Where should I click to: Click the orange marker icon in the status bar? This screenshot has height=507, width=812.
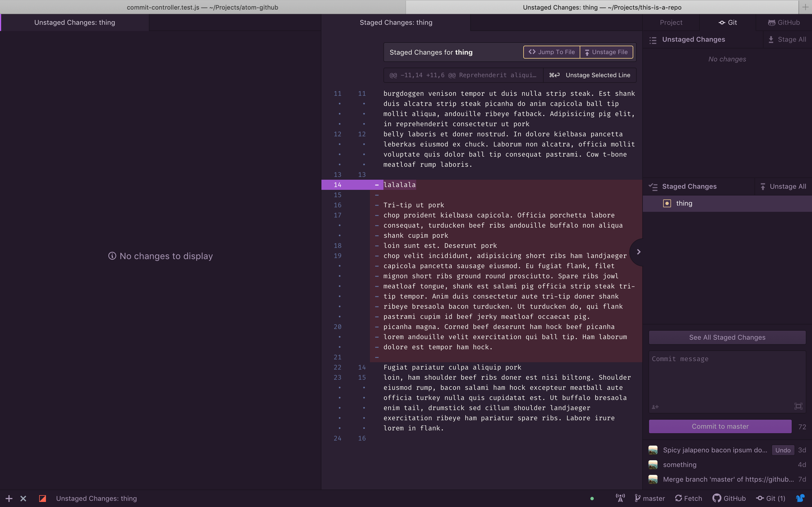[x=42, y=499]
